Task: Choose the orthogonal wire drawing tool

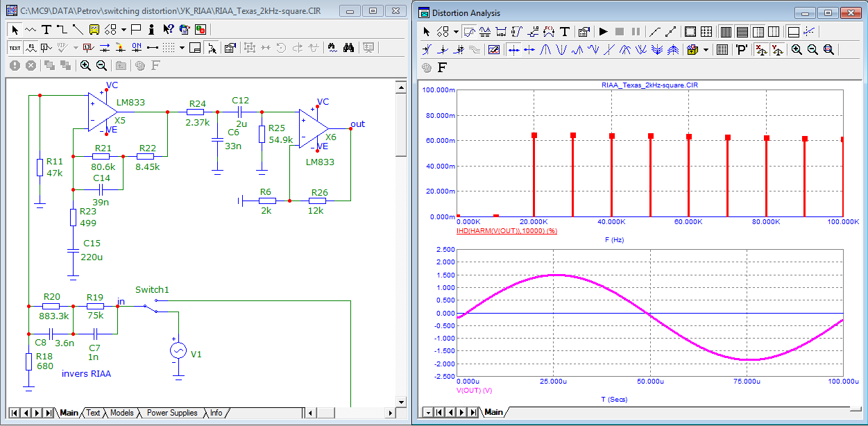Action: point(62,29)
